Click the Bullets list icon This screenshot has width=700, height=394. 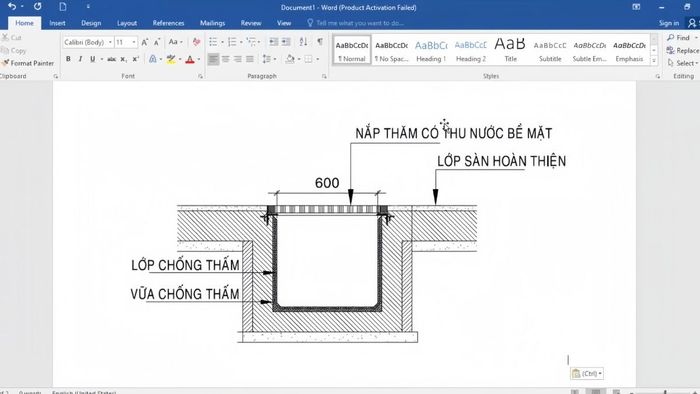[x=213, y=42]
